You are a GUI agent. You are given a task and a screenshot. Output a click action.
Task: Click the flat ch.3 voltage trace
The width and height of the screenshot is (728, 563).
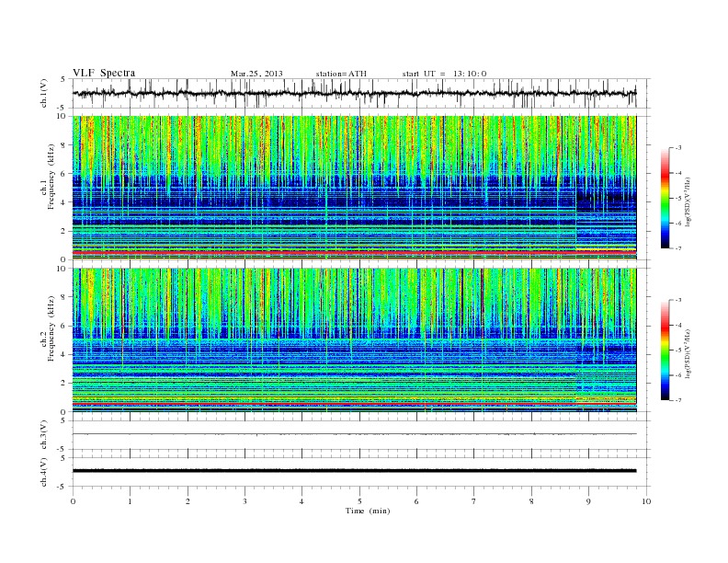354,434
